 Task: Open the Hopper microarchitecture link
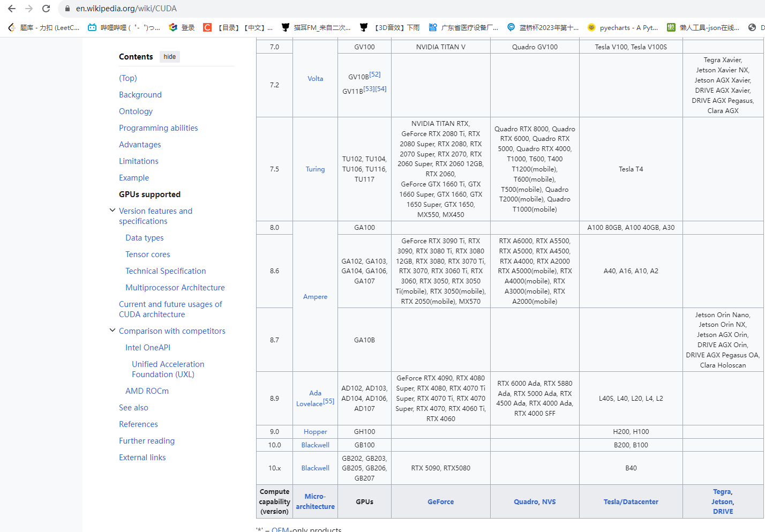pyautogui.click(x=315, y=432)
